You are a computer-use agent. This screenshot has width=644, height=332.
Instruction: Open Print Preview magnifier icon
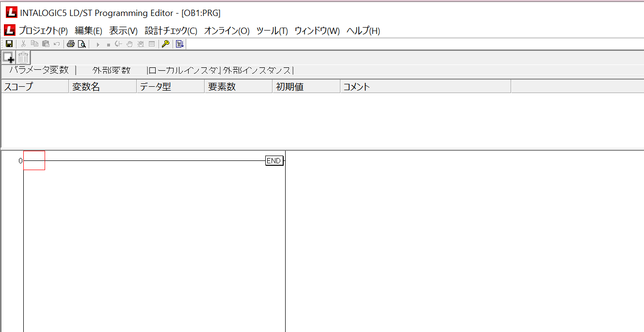(x=81, y=44)
